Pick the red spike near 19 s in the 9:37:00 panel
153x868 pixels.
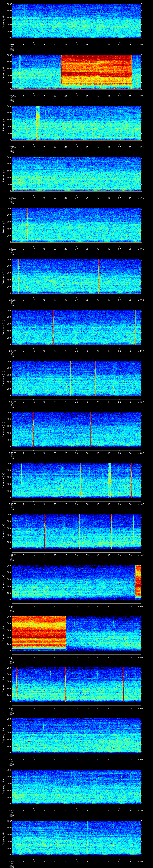[53, 327]
